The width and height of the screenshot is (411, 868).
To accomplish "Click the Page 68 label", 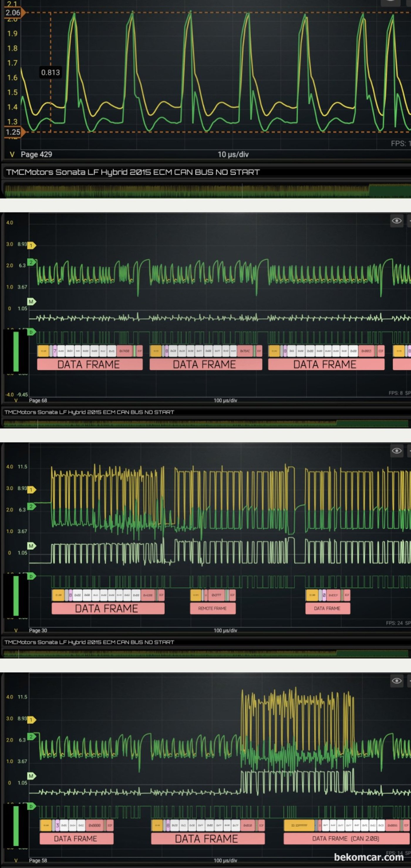I will pos(38,400).
